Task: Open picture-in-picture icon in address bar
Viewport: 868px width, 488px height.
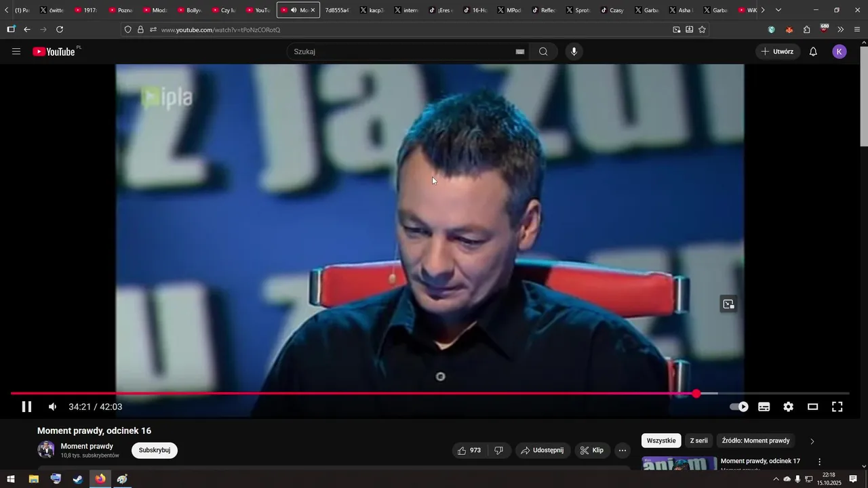Action: [x=676, y=30]
